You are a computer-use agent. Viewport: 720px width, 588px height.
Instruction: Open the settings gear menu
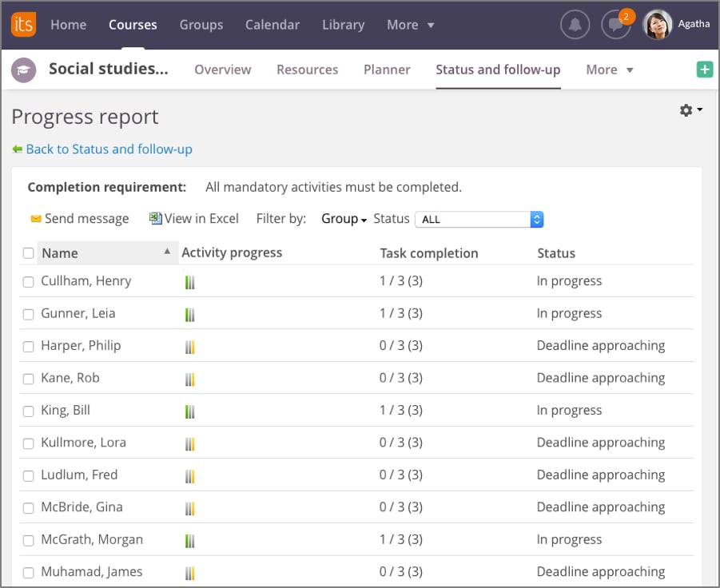pos(690,110)
